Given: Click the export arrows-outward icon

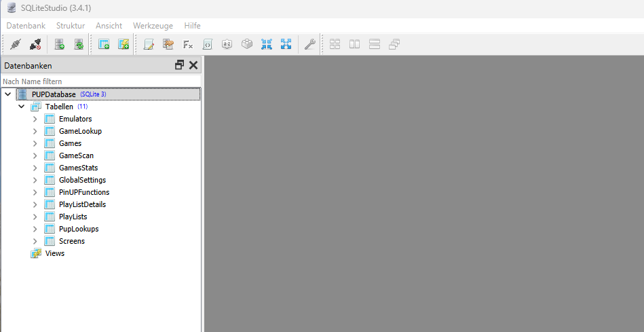Looking at the screenshot, I should tap(286, 44).
